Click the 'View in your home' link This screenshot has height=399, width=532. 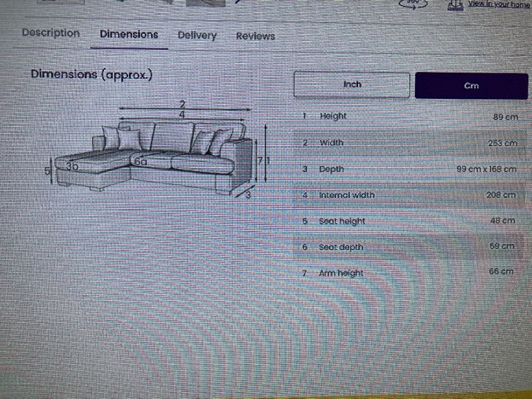[x=498, y=3]
